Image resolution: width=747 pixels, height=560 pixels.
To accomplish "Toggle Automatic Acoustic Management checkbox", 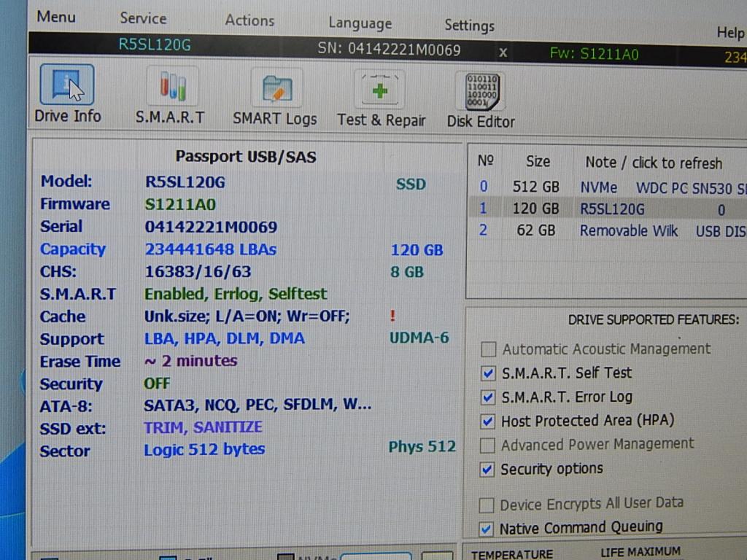I will pos(488,349).
